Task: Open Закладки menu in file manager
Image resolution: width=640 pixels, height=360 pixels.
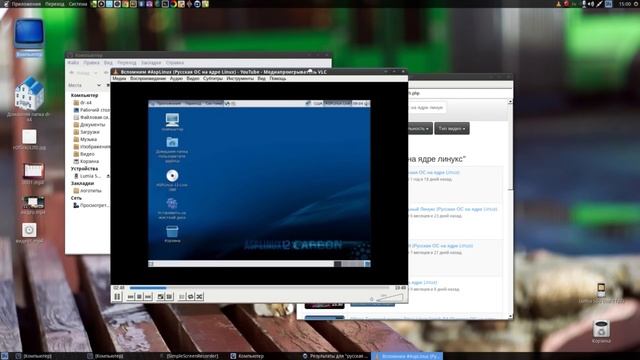Action: pos(151,63)
